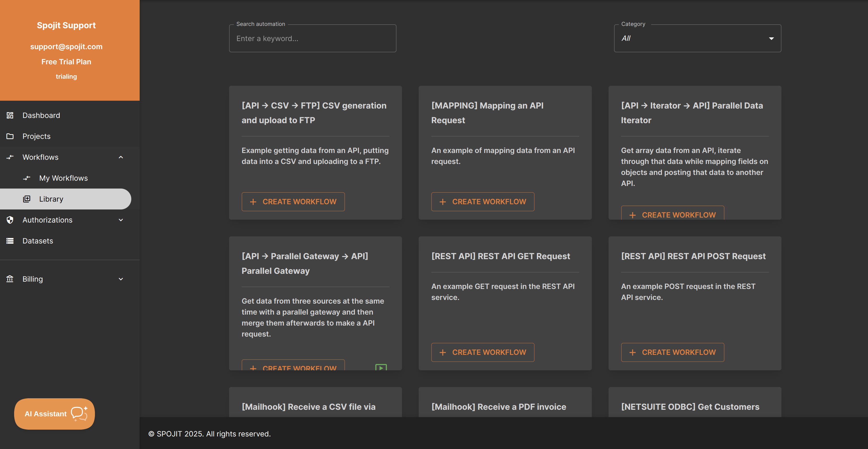
Task: Create workflow from CSV generation and upload to FTP
Action: click(293, 201)
